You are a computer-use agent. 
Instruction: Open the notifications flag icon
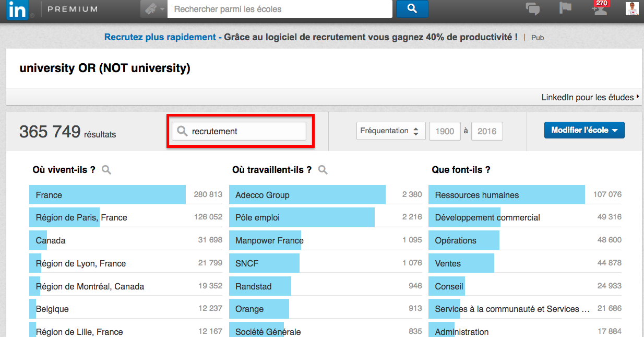pos(565,9)
